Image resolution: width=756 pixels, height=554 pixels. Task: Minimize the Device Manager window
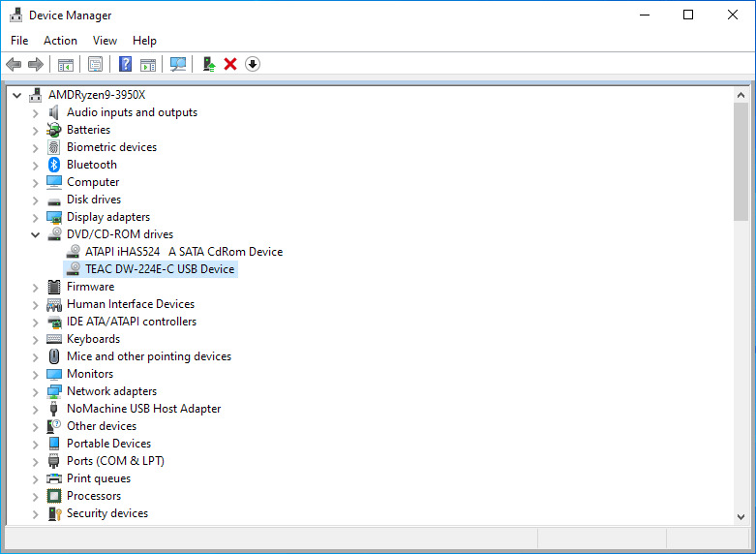click(x=645, y=15)
